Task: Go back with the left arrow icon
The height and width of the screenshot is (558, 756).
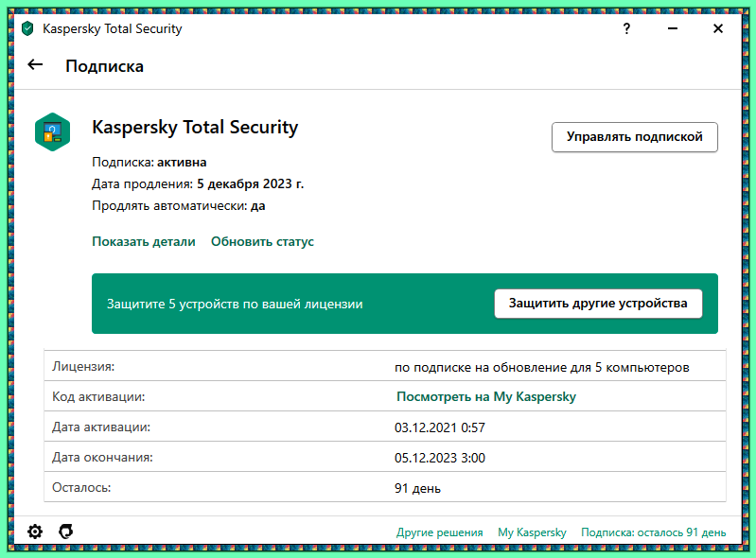Action: (x=35, y=64)
